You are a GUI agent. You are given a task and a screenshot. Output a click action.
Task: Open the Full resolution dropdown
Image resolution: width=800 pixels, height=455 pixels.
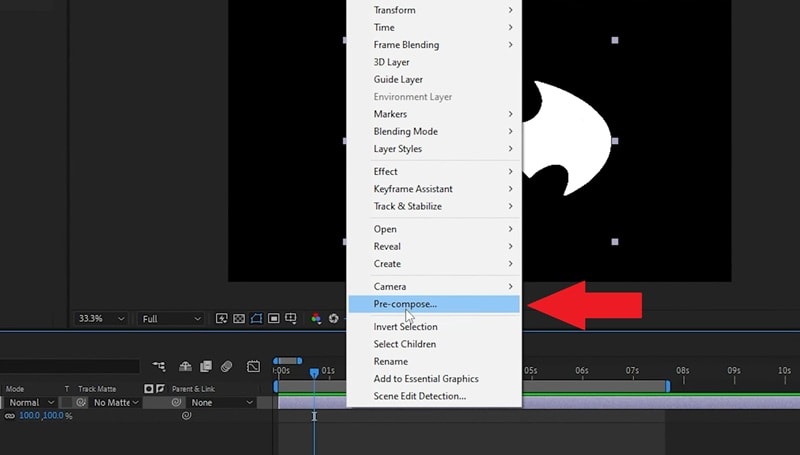click(x=171, y=319)
